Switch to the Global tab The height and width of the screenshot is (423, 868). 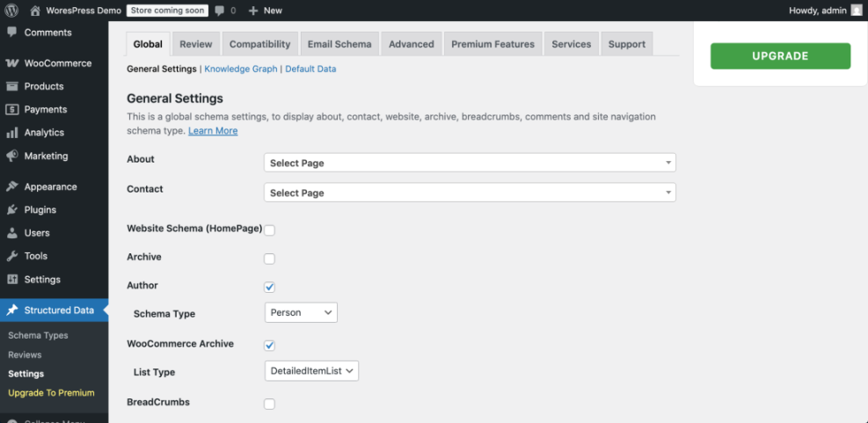click(x=148, y=44)
